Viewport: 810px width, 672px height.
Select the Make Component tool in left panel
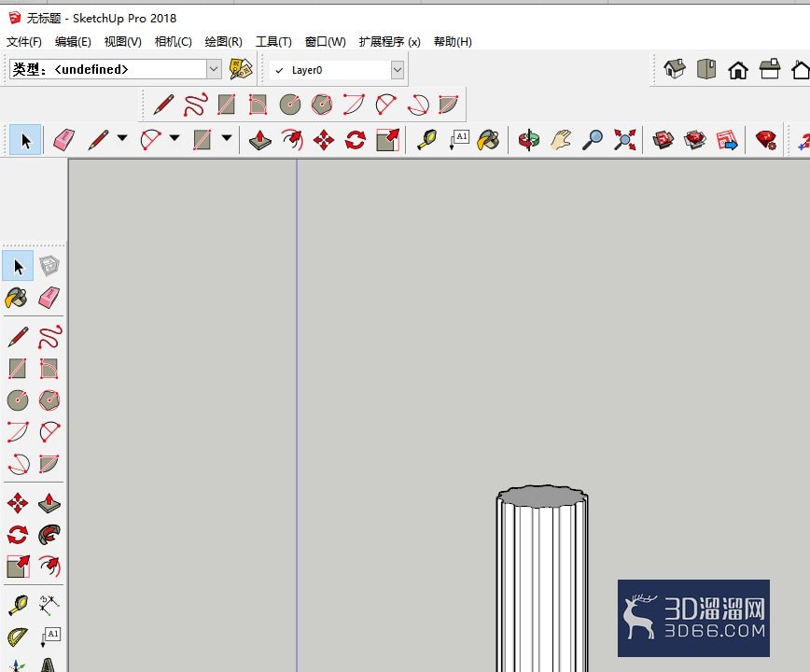49,266
